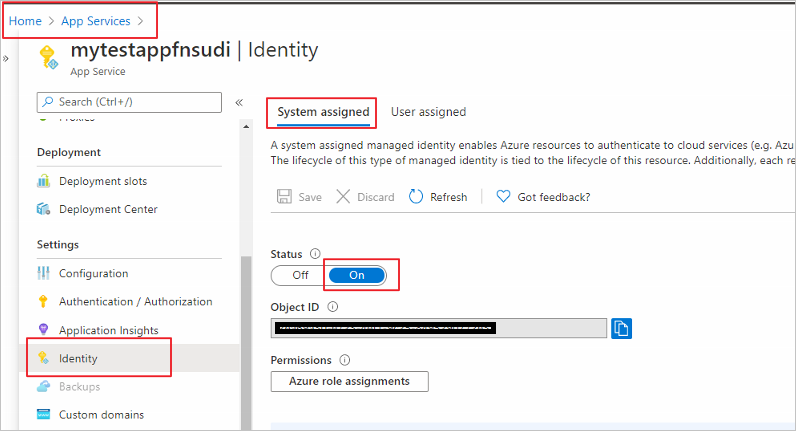Go to App Services breadcrumb link
This screenshot has width=796, height=431.
pyautogui.click(x=96, y=20)
